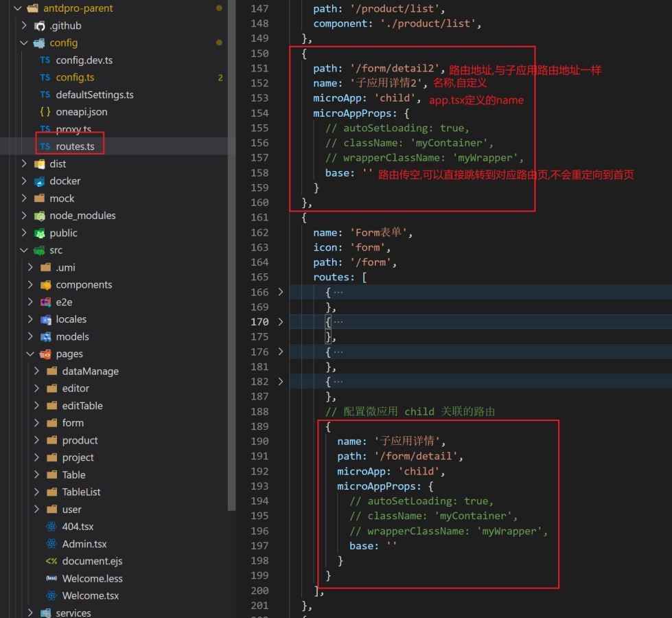Expand the dist folder chevron
The width and height of the screenshot is (672, 618).
(24, 163)
